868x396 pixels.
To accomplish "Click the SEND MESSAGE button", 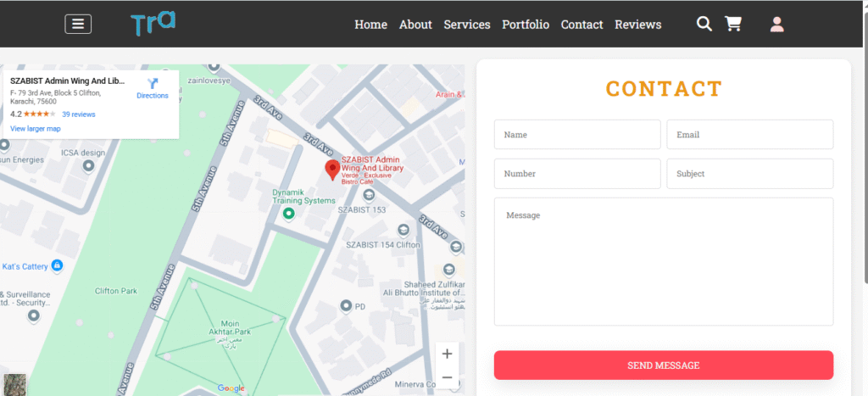I will click(664, 365).
